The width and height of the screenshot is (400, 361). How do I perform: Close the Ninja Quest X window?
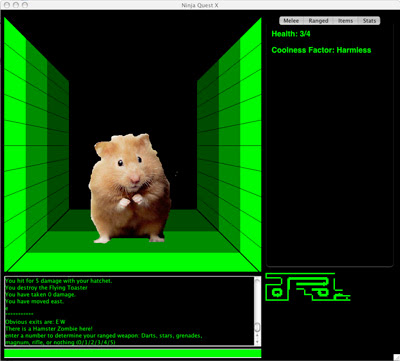point(7,5)
